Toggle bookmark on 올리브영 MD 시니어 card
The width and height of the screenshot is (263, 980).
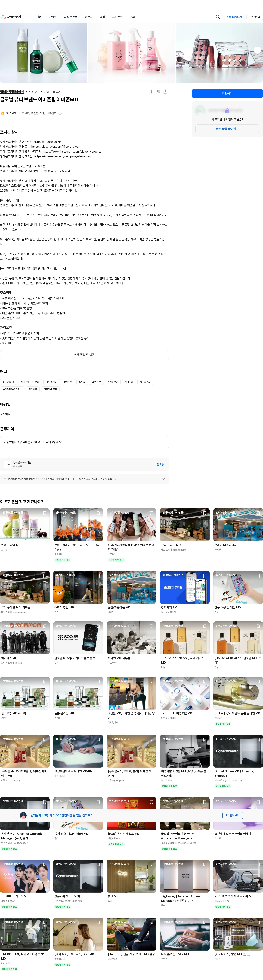[45, 681]
